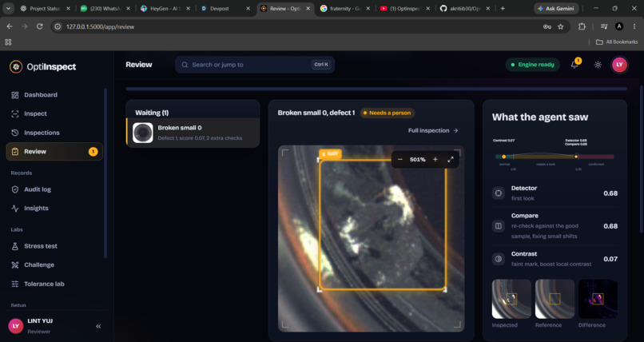Open the notifications bell
Image resolution: width=644 pixels, height=342 pixels.
tap(575, 65)
